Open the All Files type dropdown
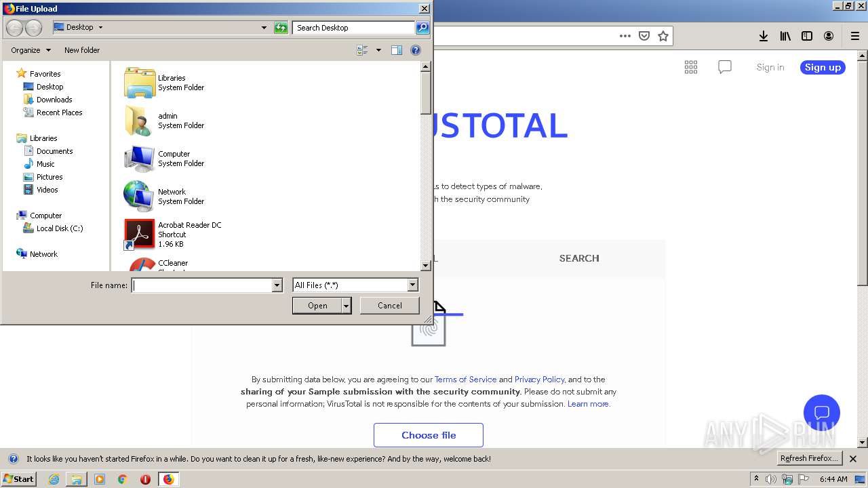 click(x=412, y=285)
